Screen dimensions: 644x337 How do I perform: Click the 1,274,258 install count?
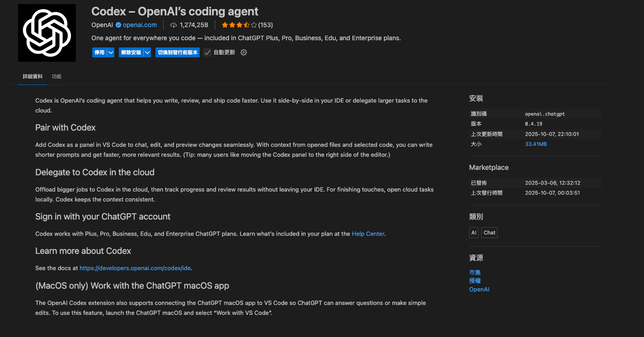tap(194, 25)
